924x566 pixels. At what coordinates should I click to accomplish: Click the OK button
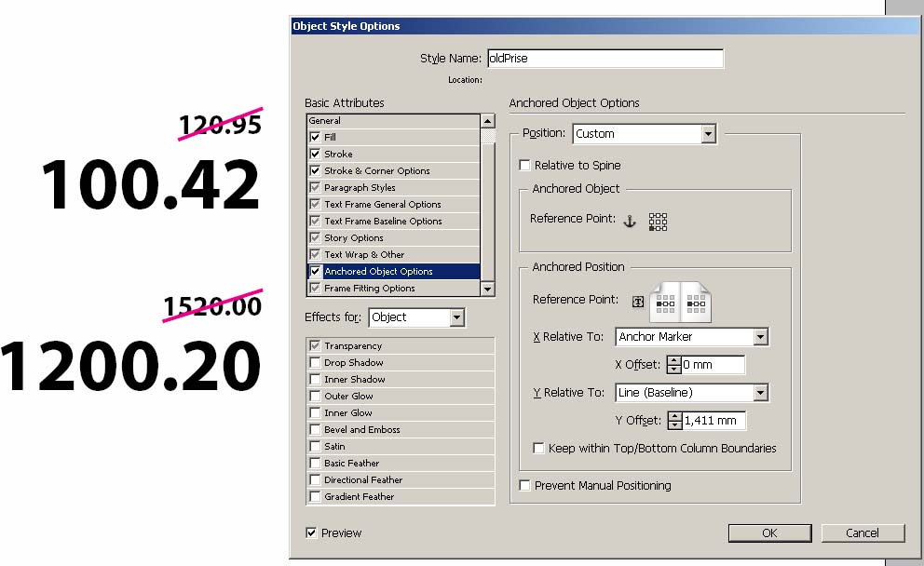[769, 533]
